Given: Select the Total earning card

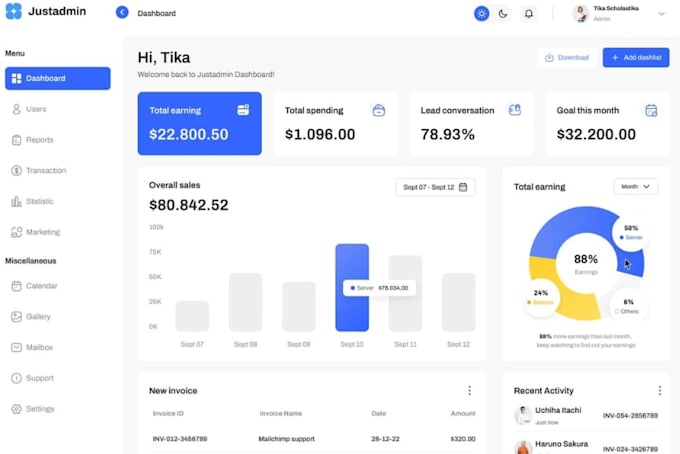Looking at the screenshot, I should 199,123.
